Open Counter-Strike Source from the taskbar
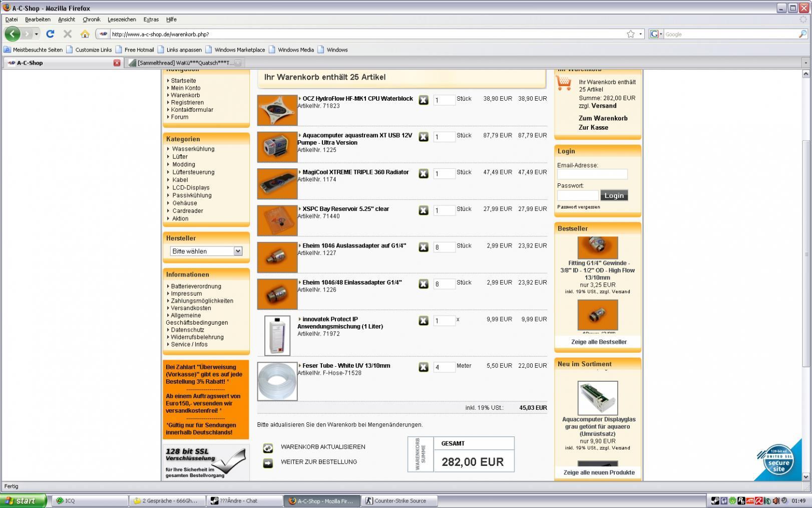This screenshot has width=812, height=508. (x=400, y=500)
